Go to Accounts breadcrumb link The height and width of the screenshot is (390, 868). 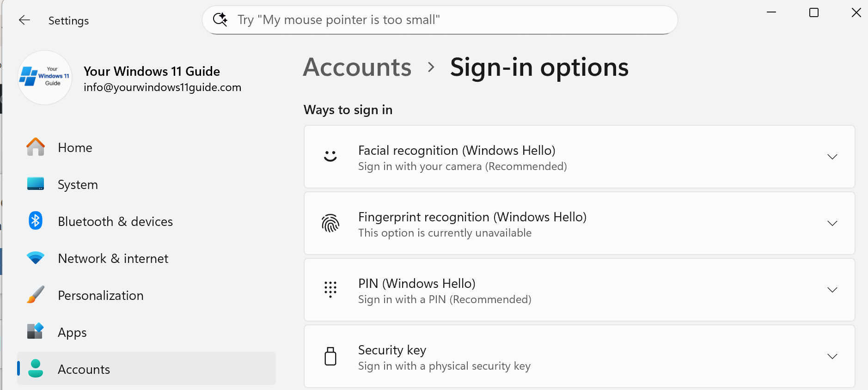[x=357, y=67]
